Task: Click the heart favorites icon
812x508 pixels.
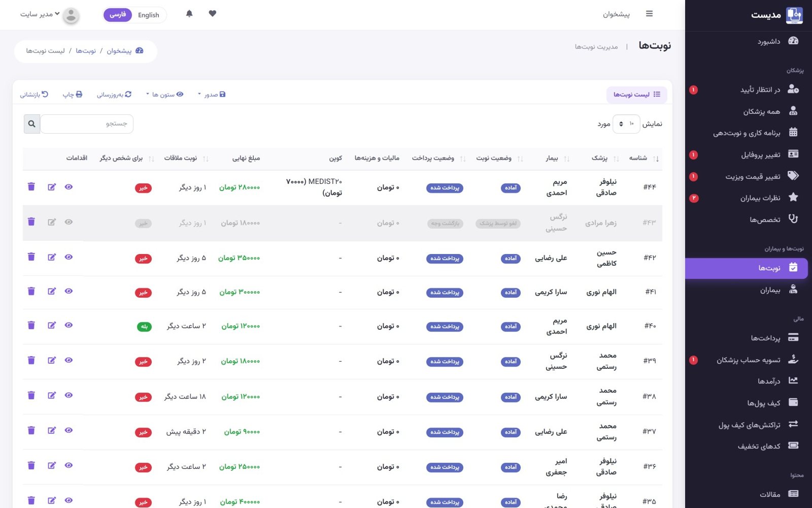Action: point(213,14)
